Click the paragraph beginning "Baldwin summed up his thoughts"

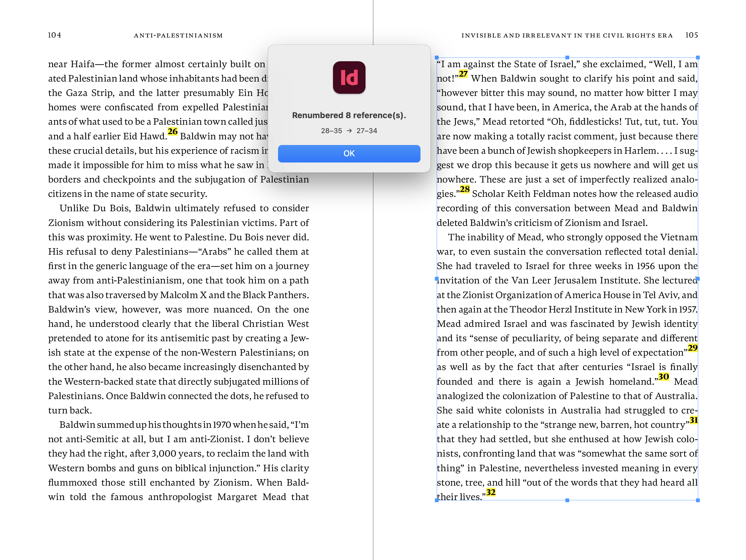click(178, 461)
